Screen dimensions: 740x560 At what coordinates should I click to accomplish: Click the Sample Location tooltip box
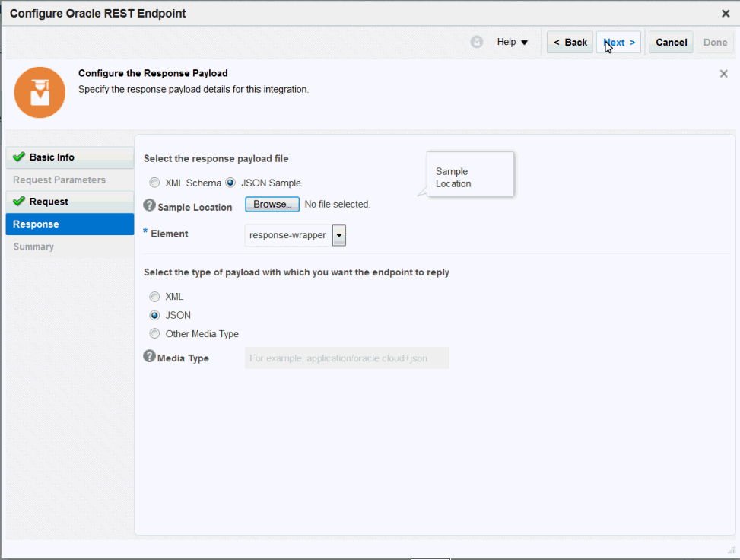[x=470, y=174]
